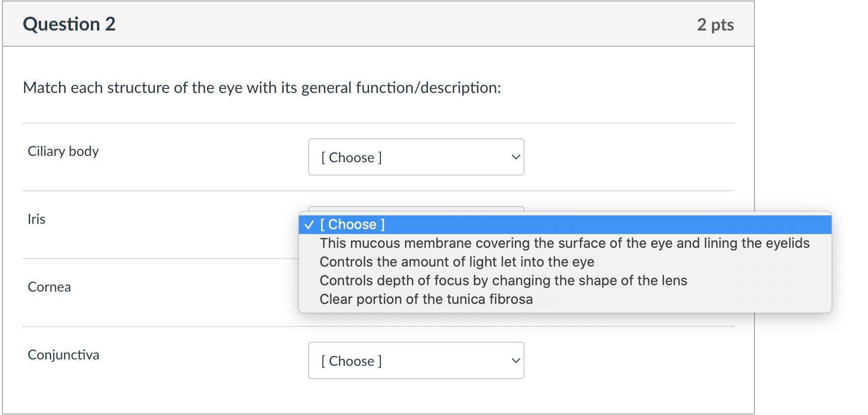Click the checkmark beside [ Choose ] option
Viewport: 868px width, 415px height.
(x=309, y=225)
